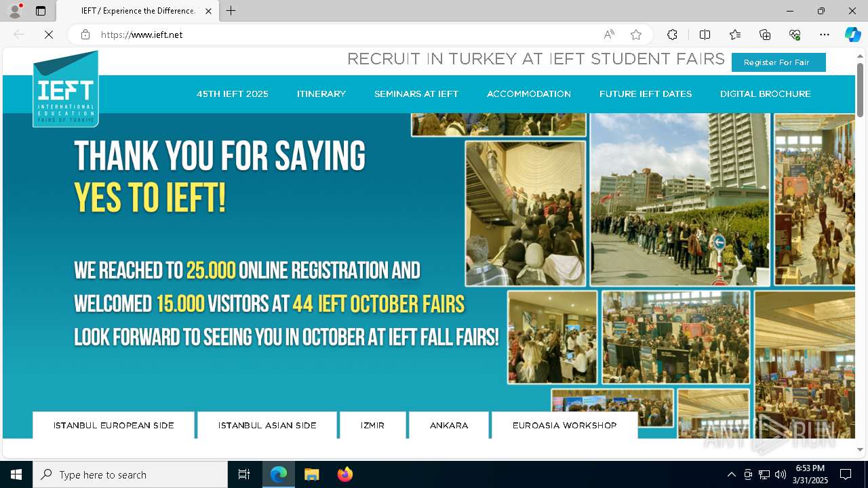868x488 pixels.
Task: Open the ITINERARY menu item
Action: pyautogui.click(x=321, y=94)
